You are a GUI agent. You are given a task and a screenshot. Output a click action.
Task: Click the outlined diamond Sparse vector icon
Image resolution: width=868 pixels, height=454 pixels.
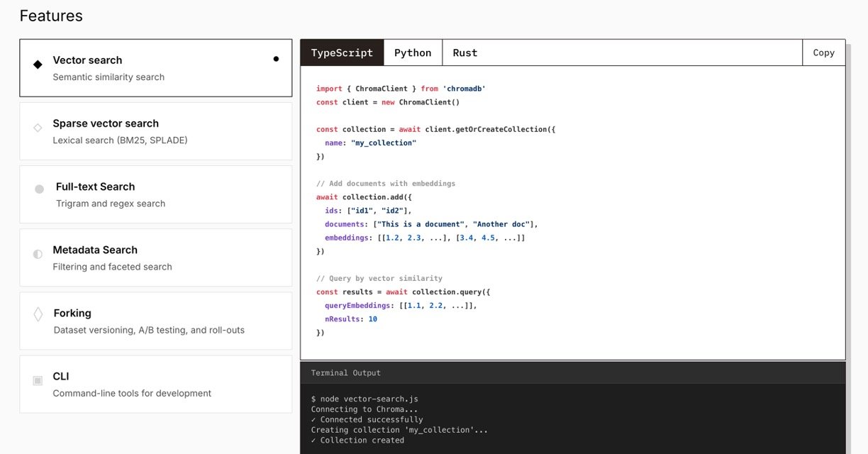click(38, 128)
